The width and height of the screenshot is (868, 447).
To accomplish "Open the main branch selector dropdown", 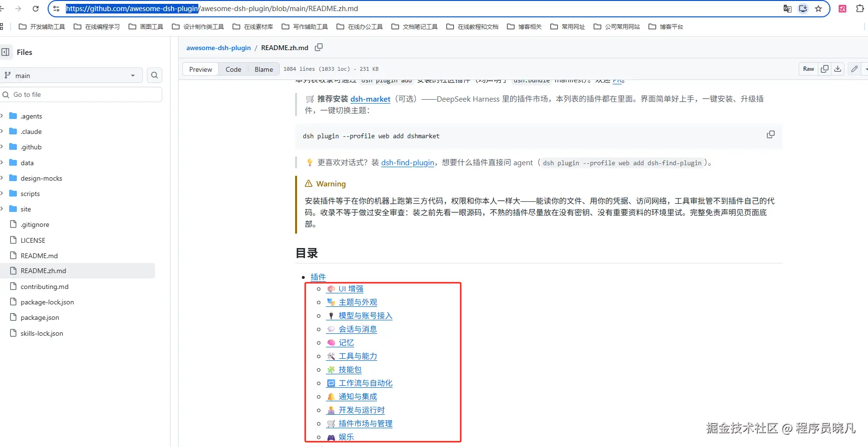I will [71, 75].
